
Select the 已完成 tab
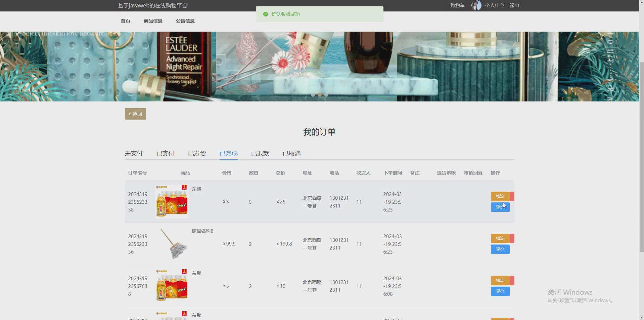(x=229, y=154)
